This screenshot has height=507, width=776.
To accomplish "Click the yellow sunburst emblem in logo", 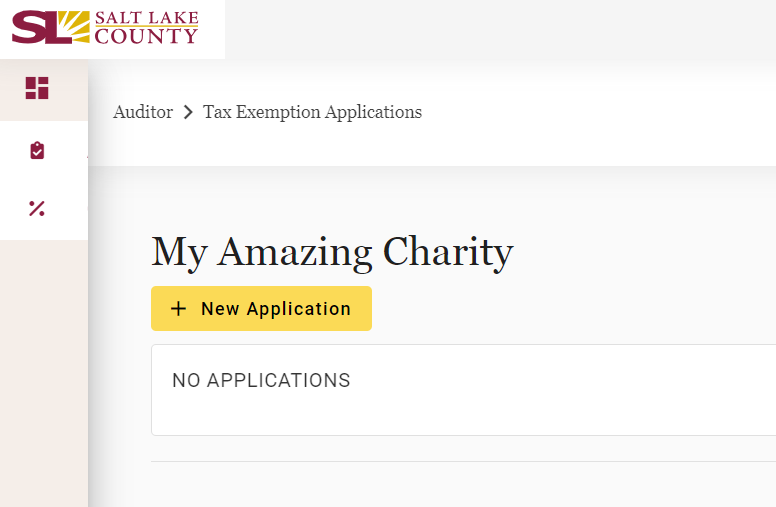I will [x=76, y=26].
